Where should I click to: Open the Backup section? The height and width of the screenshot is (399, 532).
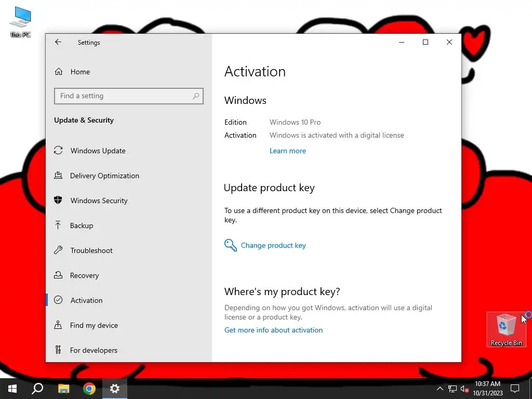(x=129, y=225)
